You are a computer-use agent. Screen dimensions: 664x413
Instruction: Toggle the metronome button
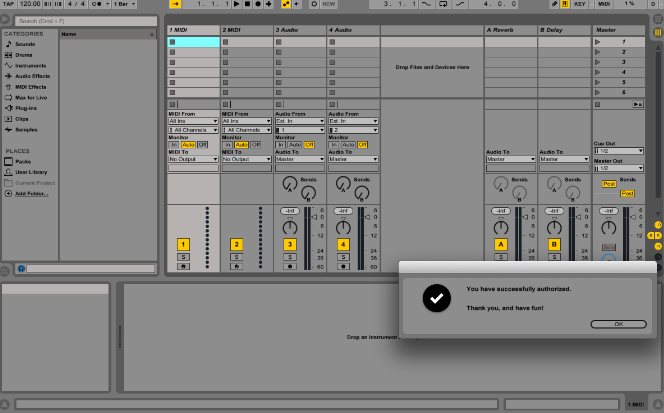97,4
